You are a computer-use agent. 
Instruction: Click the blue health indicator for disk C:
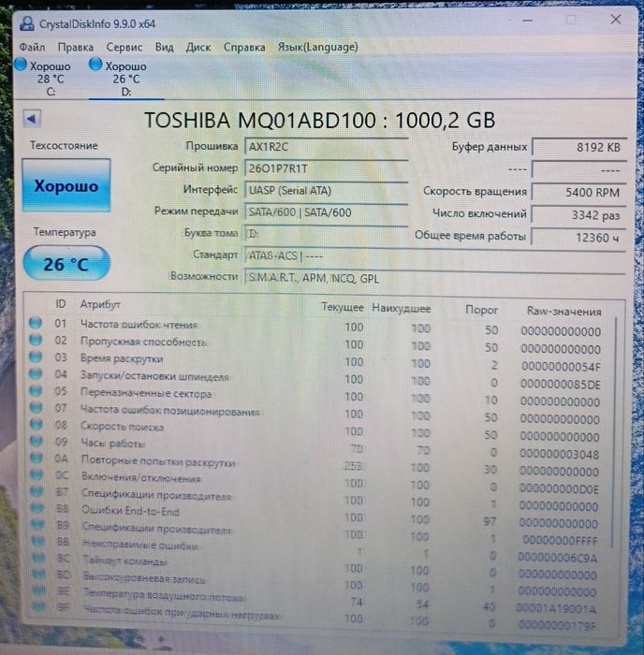point(21,65)
